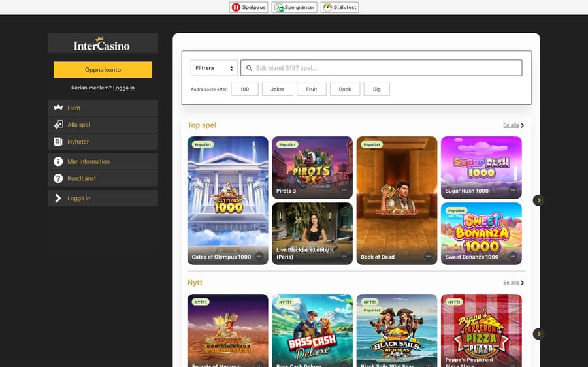Select Logga in sidebar item
The image size is (588, 367).
[x=103, y=199]
